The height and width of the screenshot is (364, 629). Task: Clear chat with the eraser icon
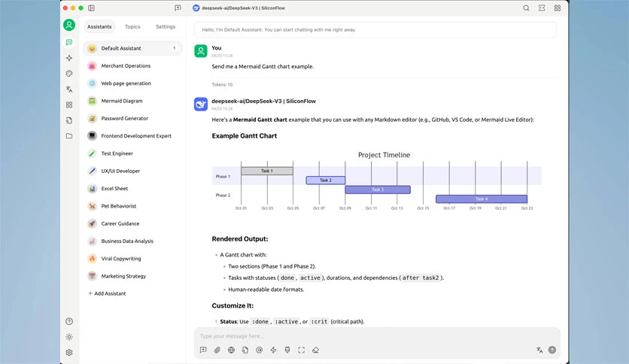point(316,350)
